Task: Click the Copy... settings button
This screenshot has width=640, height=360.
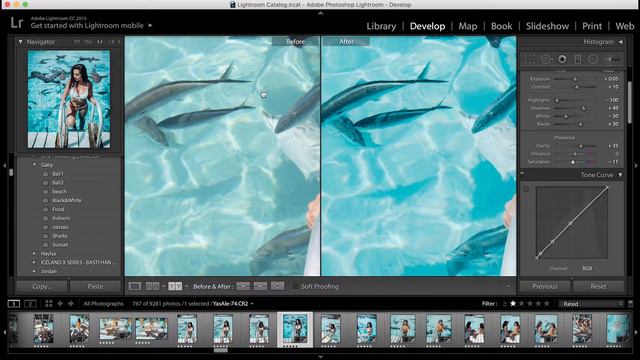Action: (x=41, y=287)
